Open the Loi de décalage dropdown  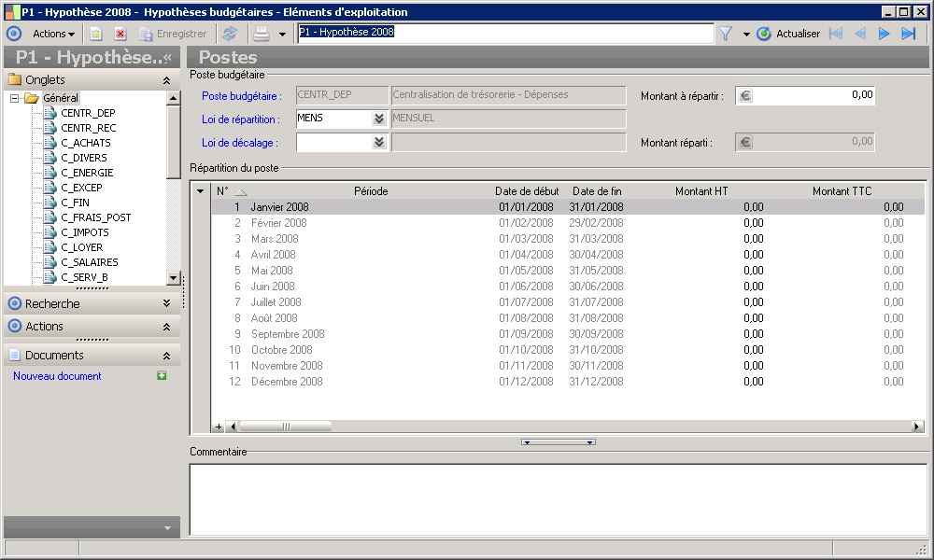coord(378,142)
